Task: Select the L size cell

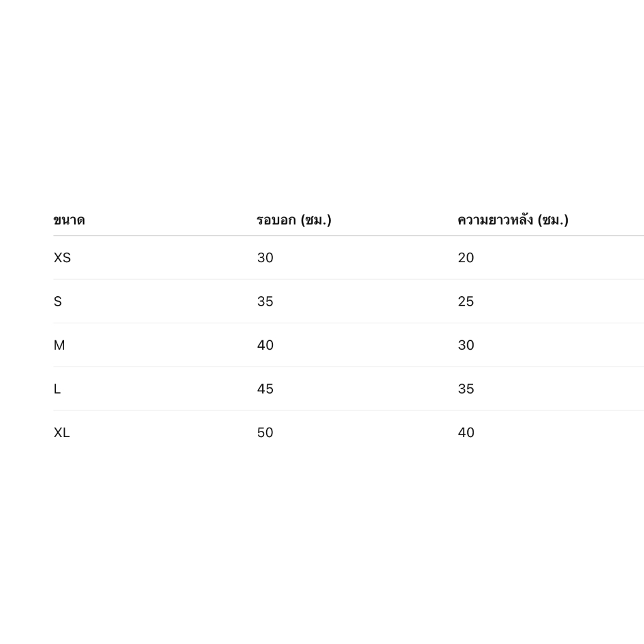Action: point(57,389)
